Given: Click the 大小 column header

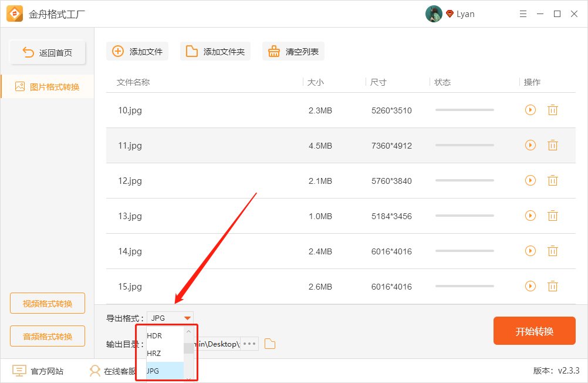Looking at the screenshot, I should tap(315, 82).
